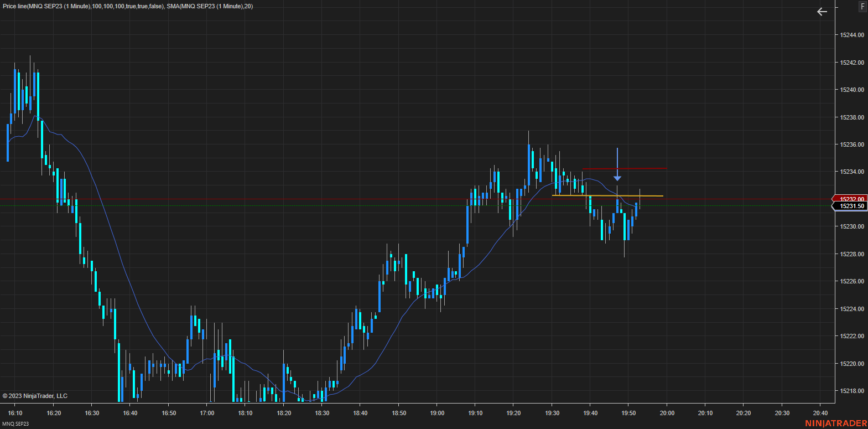Click the 15224.00 price axis label

click(x=852, y=309)
